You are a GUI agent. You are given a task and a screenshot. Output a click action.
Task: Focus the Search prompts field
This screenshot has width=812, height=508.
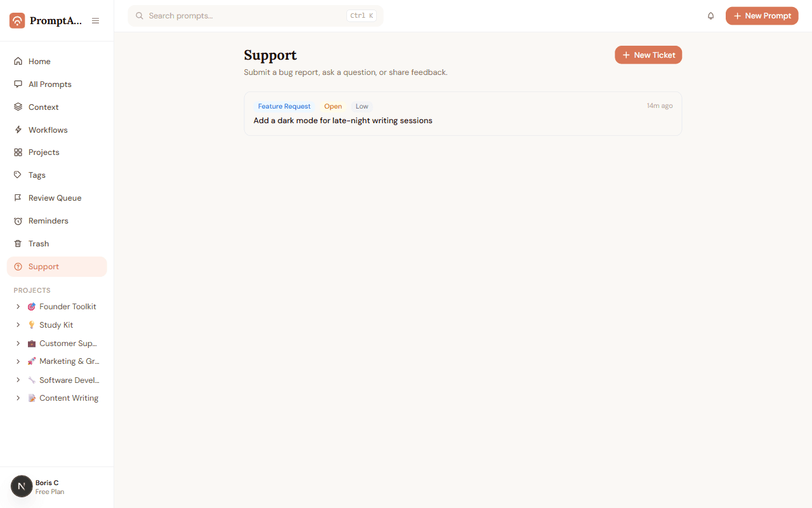pos(256,16)
